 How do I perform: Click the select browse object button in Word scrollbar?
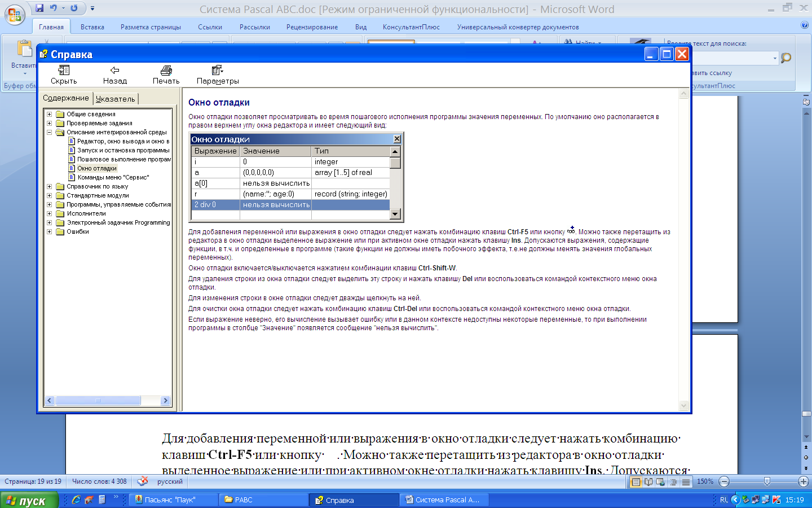point(806,457)
